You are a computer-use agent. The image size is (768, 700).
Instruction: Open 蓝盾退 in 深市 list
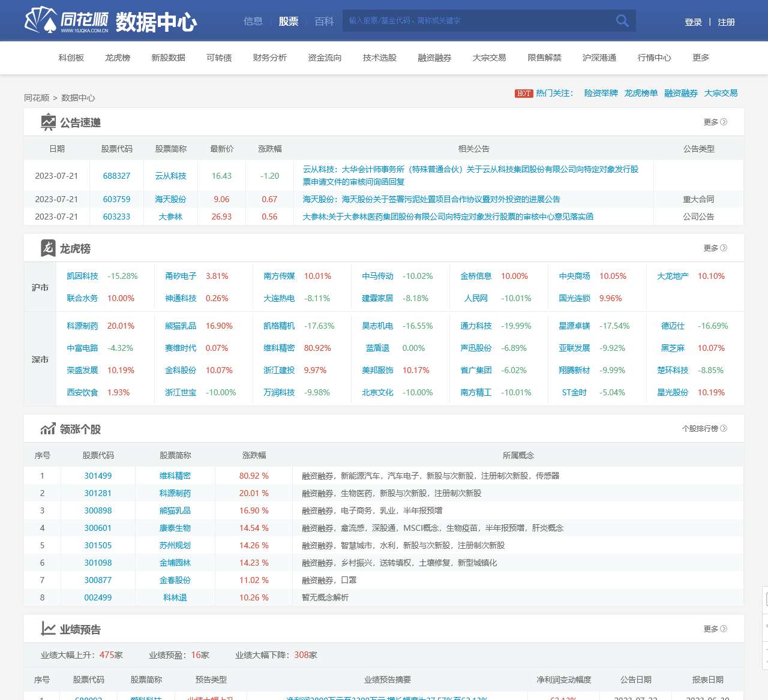pos(377,348)
